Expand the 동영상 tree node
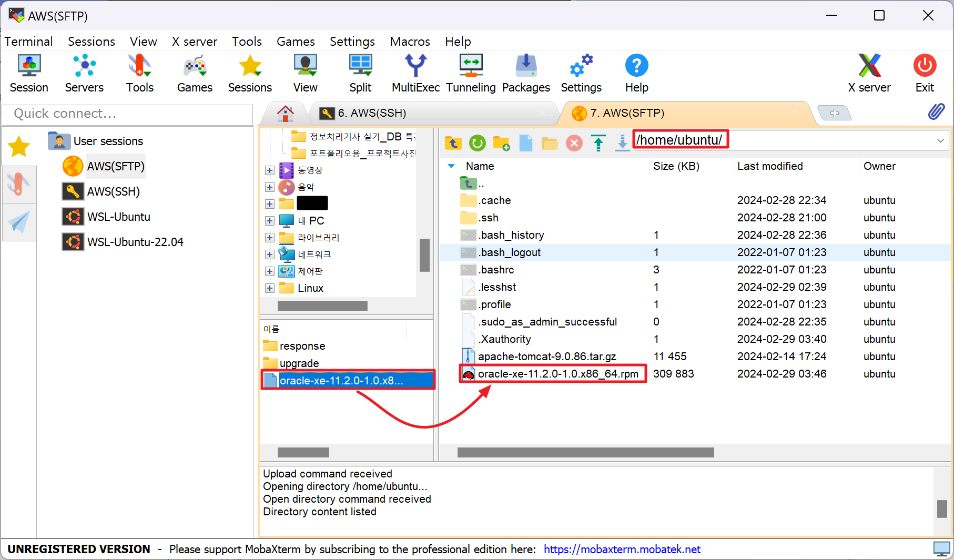The image size is (954, 560). (x=270, y=170)
